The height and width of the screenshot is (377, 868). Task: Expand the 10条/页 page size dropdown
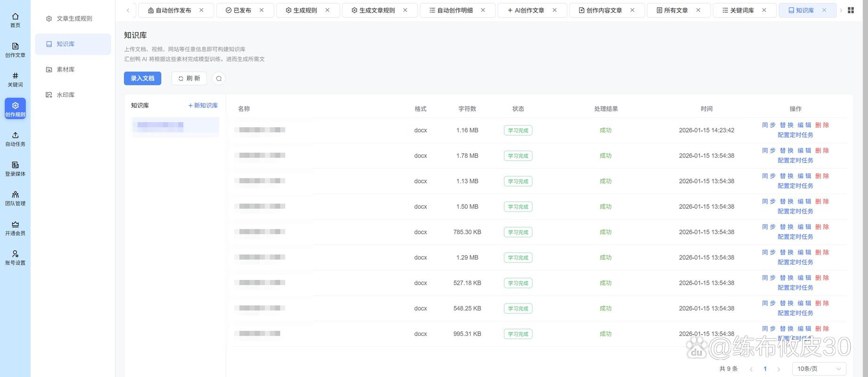pyautogui.click(x=819, y=369)
